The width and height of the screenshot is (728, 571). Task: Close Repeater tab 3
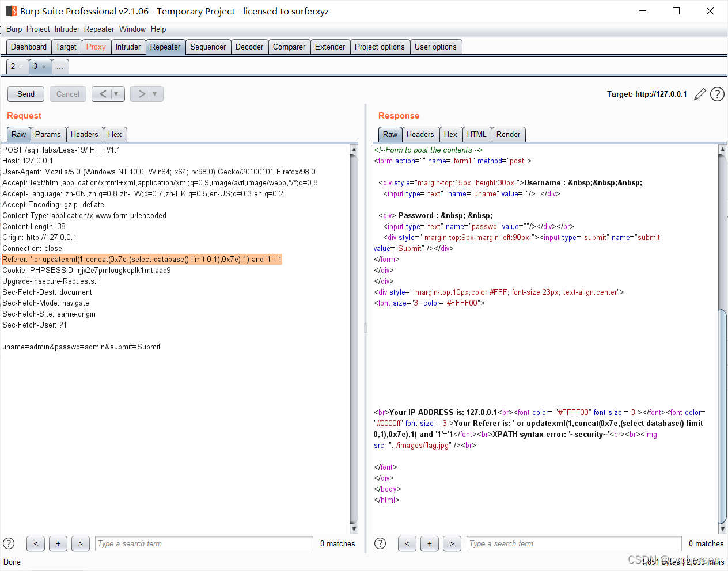coord(44,67)
